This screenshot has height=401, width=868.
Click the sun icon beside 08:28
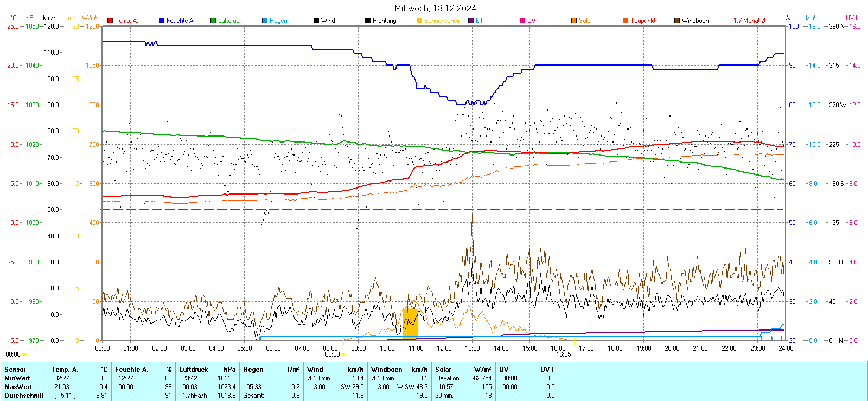point(343,354)
